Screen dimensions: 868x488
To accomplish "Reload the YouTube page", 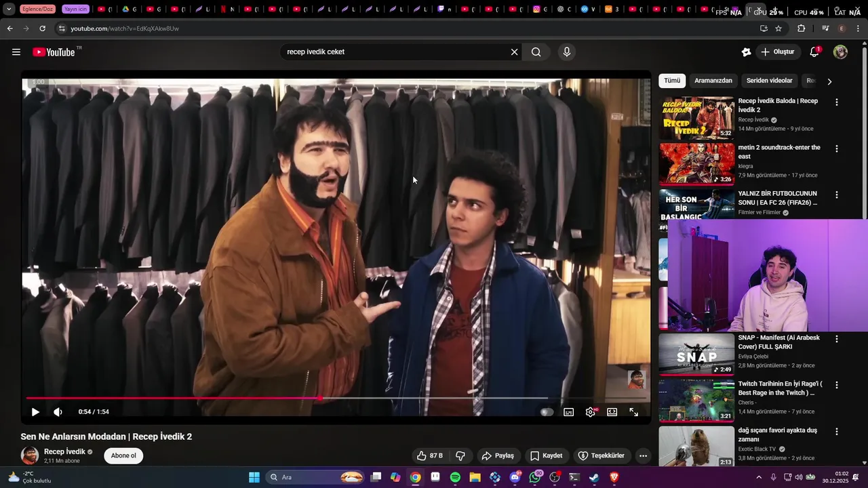I will pyautogui.click(x=42, y=28).
